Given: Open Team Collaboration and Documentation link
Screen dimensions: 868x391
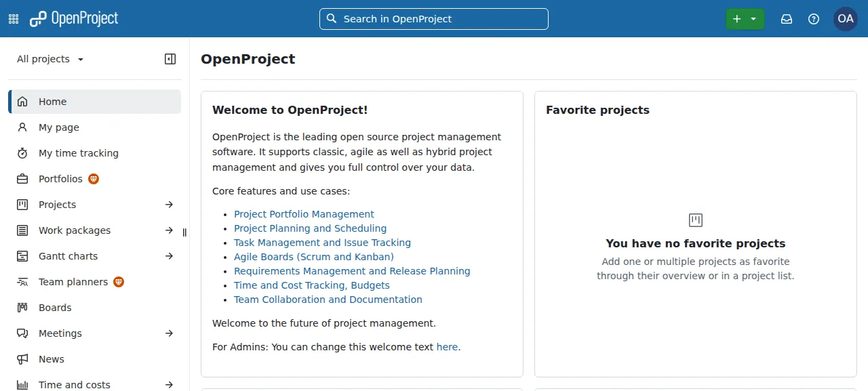Looking at the screenshot, I should (328, 300).
